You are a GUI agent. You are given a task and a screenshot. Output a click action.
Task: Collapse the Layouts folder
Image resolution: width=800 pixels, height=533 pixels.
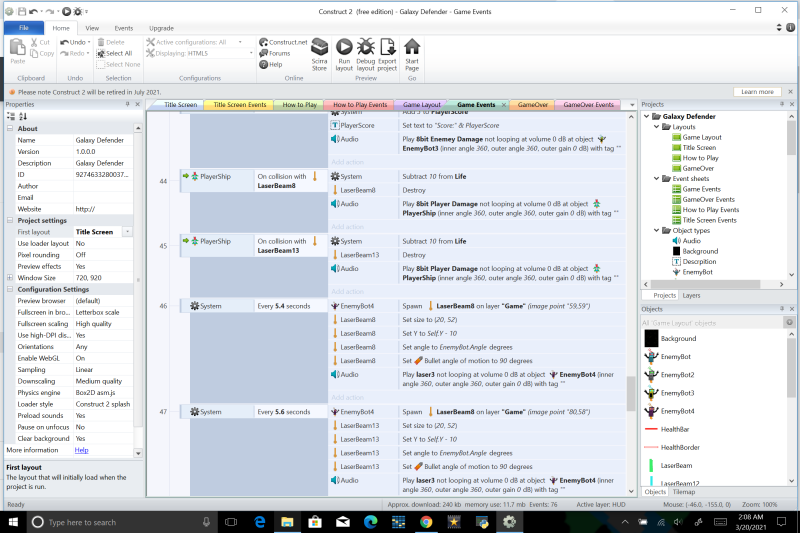click(657, 126)
